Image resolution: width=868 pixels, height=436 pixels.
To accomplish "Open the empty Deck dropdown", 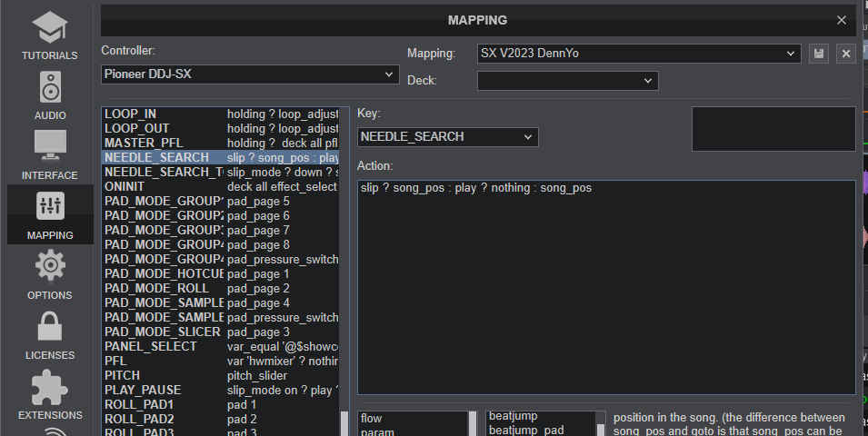I will 567,81.
